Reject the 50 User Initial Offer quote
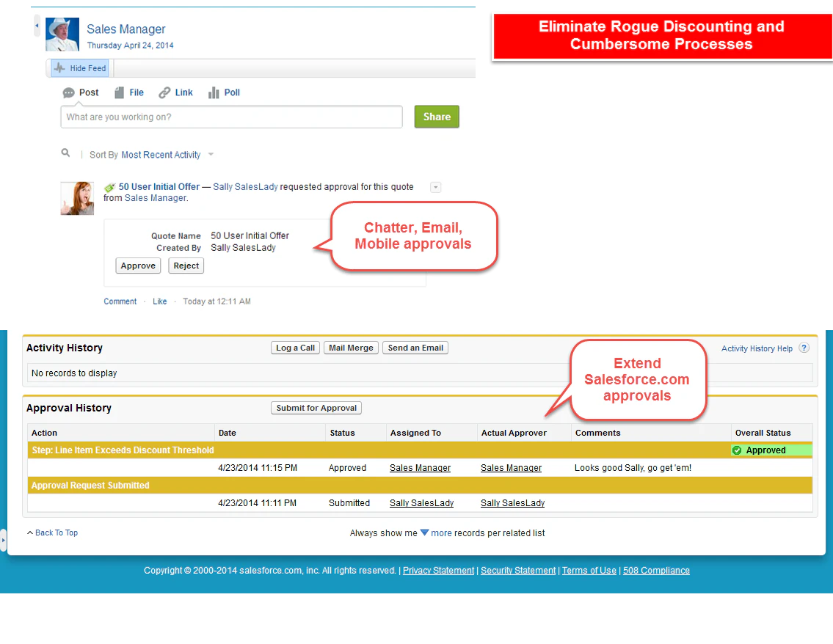Screen dimensions: 833x644 (x=186, y=266)
